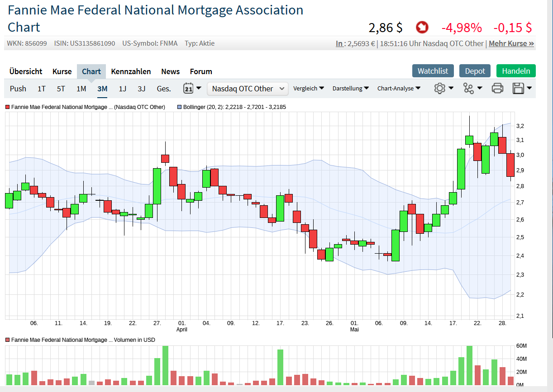Click the blue Bollinger legend square
Viewport: 553px width, 392px height.
179,107
